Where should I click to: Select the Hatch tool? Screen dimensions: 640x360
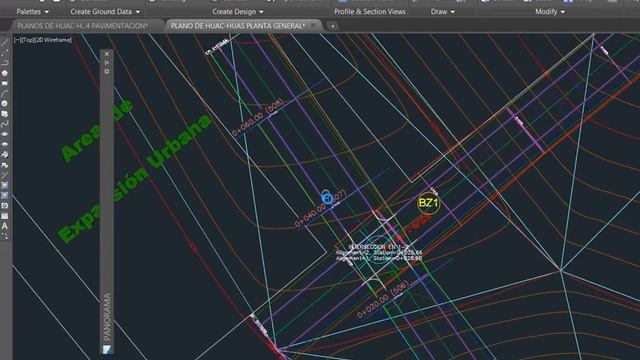click(x=4, y=185)
